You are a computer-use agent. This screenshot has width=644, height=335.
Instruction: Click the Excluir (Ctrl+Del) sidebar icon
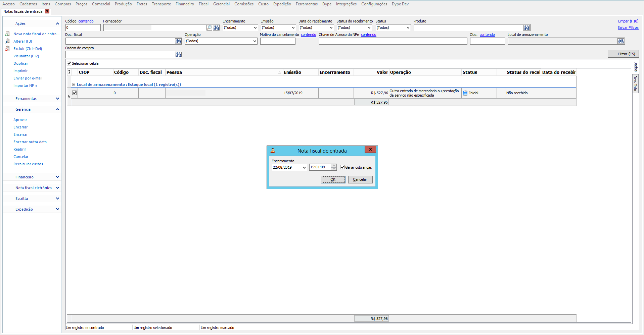click(x=7, y=49)
